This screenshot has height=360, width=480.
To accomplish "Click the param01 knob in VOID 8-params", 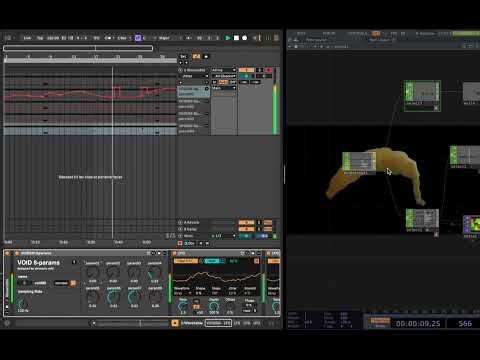I will click(92, 273).
